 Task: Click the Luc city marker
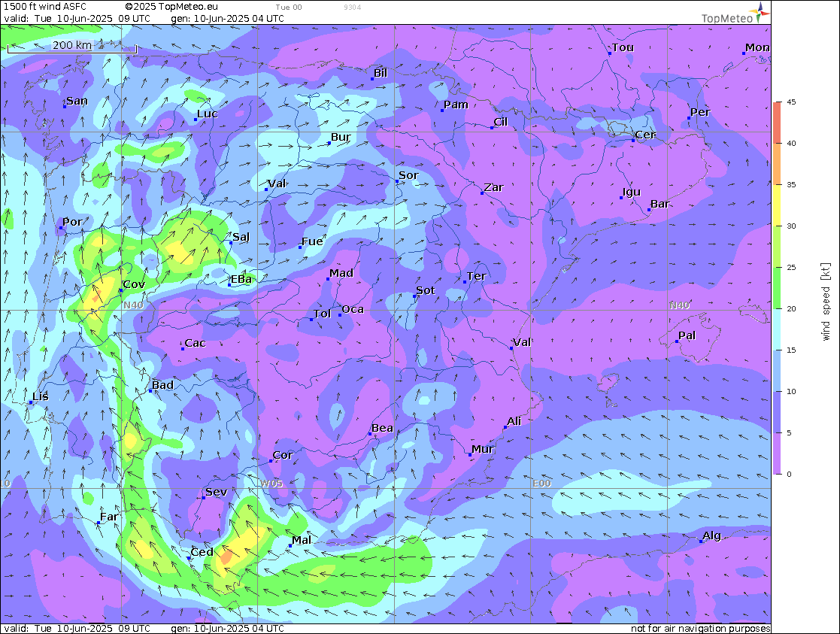pos(196,120)
